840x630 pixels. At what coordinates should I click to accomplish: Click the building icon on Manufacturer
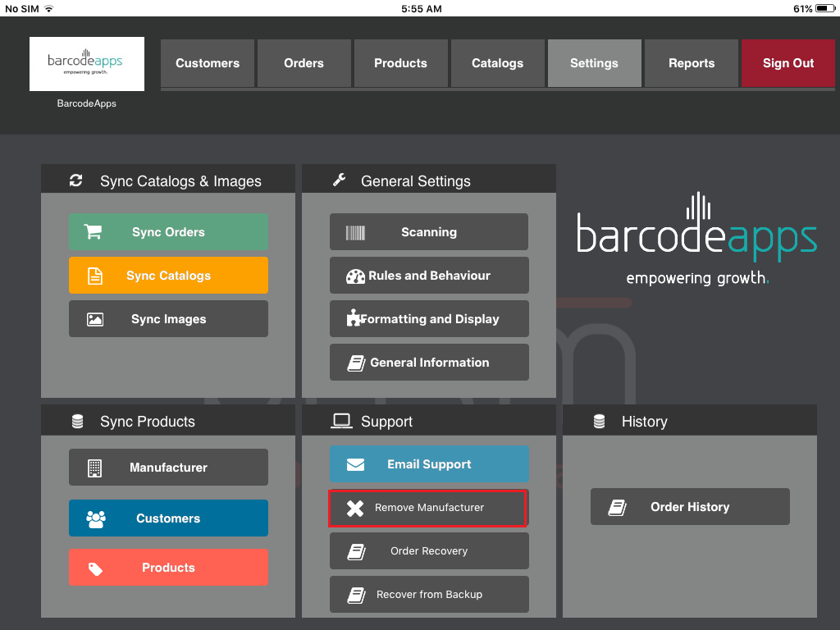click(95, 468)
